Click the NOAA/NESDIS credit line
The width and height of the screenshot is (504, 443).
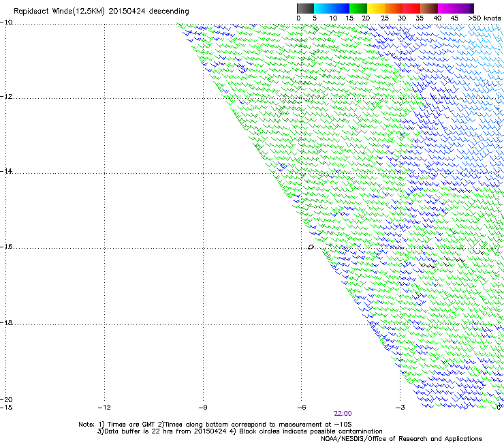click(401, 439)
